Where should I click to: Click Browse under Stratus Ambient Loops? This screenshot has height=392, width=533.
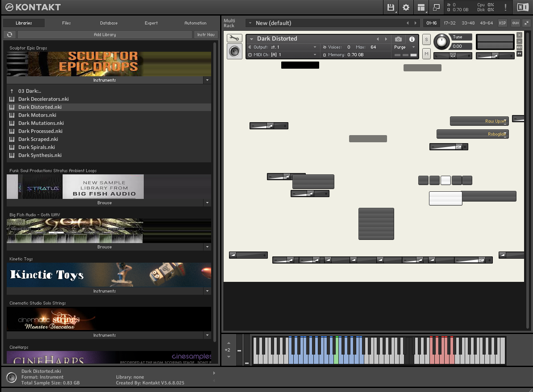pos(105,203)
